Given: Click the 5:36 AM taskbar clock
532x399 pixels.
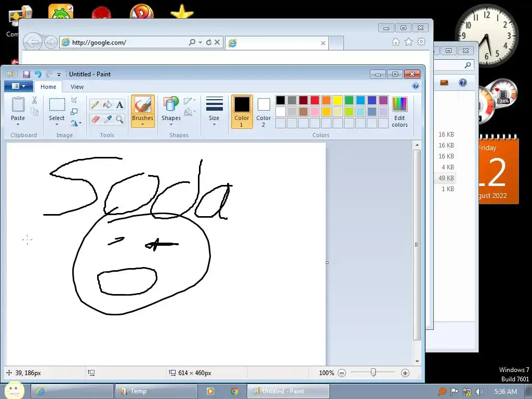Looking at the screenshot, I should [x=505, y=392].
